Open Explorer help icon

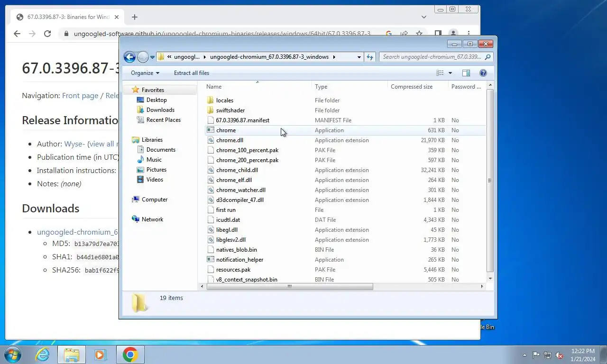coord(483,73)
